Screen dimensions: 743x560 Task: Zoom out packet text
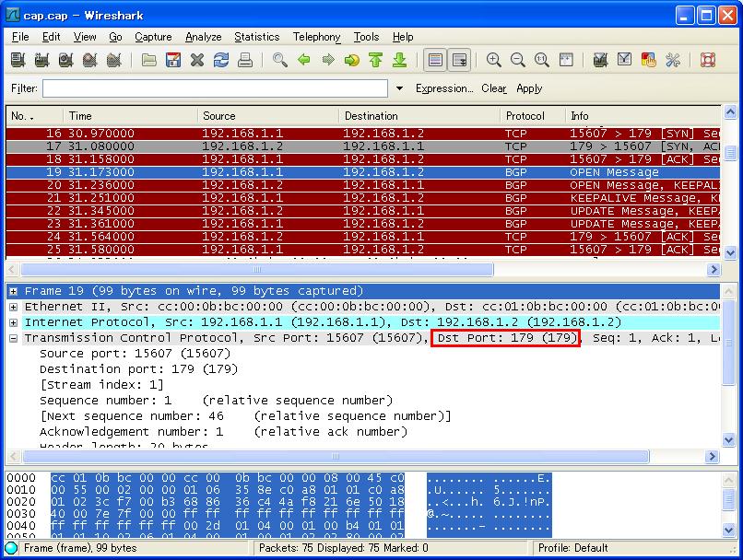pos(517,60)
